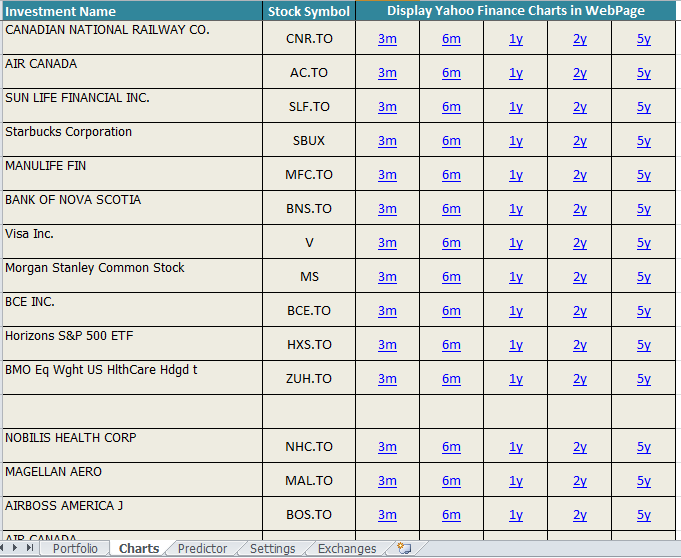
Task: Go to the Exchanges sheet tab
Action: pos(347,548)
